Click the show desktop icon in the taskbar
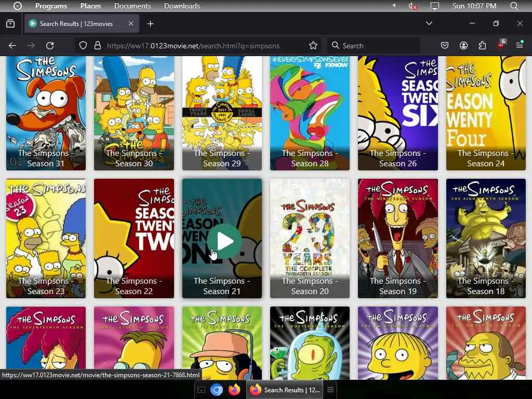The image size is (532, 399). click(x=201, y=390)
